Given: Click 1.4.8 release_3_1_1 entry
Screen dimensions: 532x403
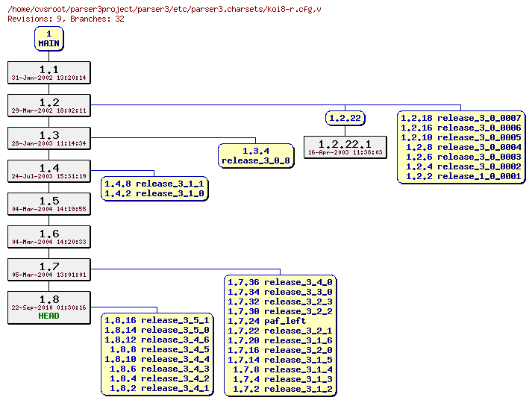Looking at the screenshot, I should pyautogui.click(x=154, y=184).
